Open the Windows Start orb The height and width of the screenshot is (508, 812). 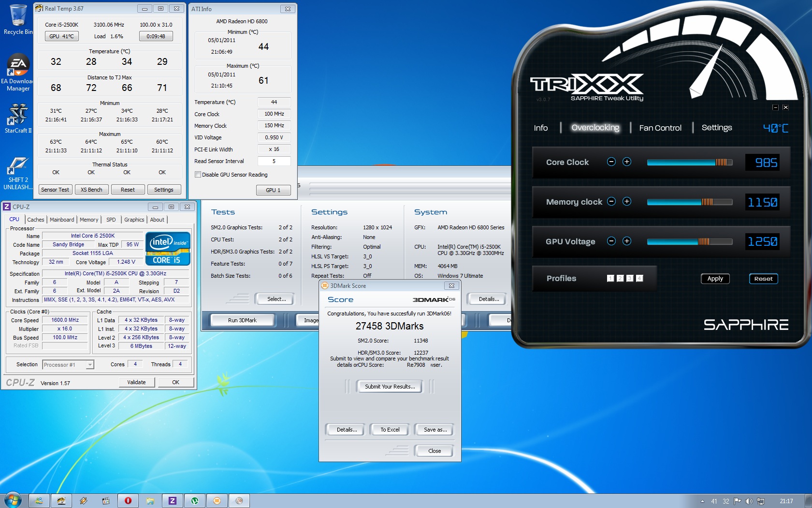coord(12,500)
